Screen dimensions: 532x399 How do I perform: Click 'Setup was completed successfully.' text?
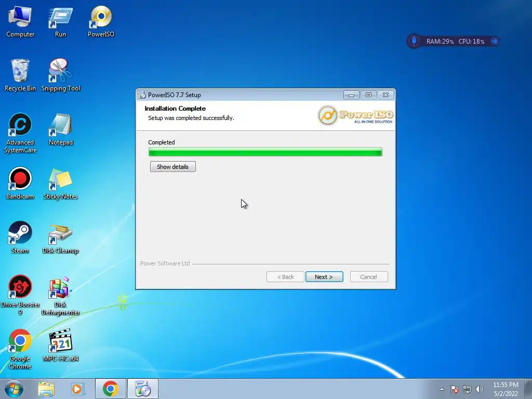pos(191,118)
